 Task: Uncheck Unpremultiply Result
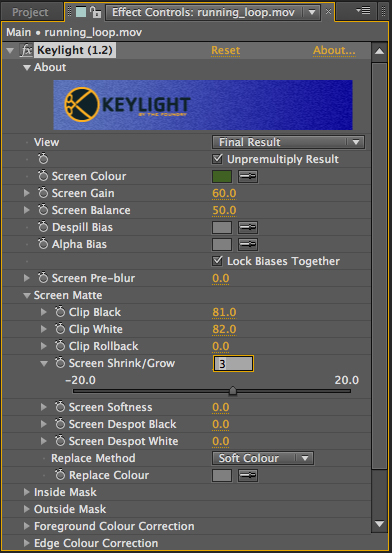click(x=217, y=159)
